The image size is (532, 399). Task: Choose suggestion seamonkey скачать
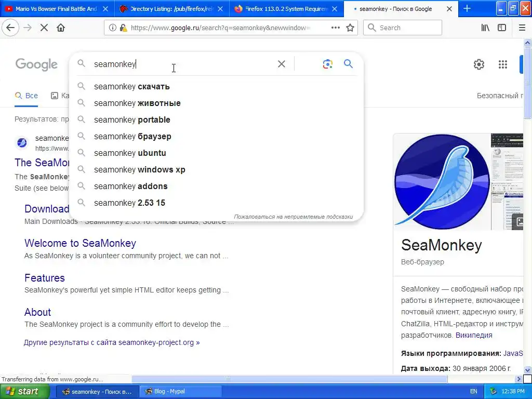coord(217,87)
